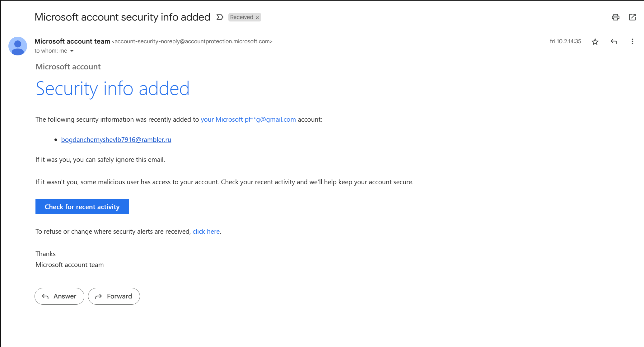Click the subject line 'Microsoft account security info added'
Viewport: 644px width, 347px height.
pos(122,17)
